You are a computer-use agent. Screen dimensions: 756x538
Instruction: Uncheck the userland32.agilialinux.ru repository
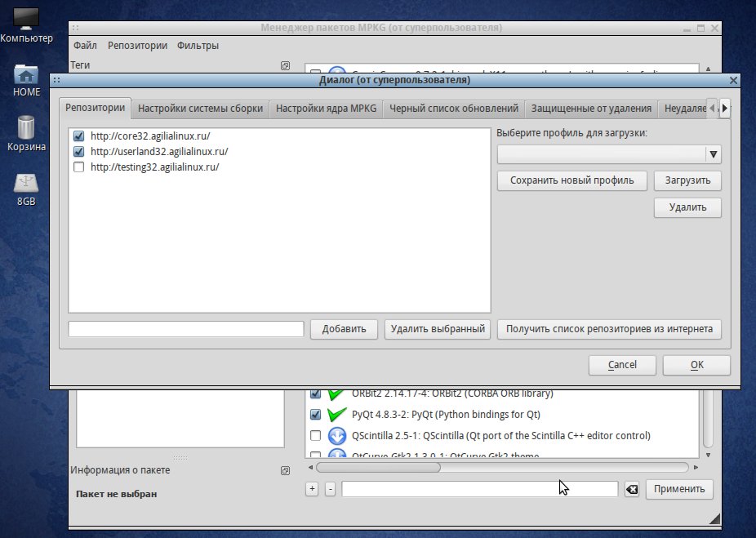[x=78, y=151]
